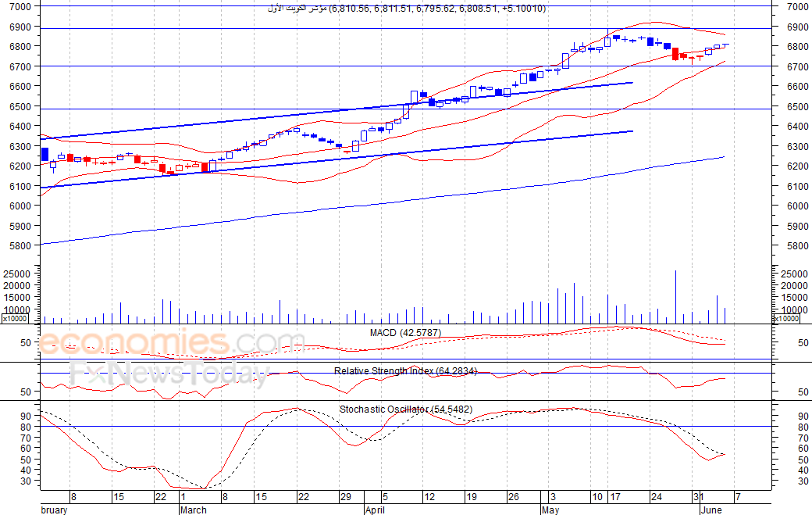Click the chart title with OHLC values
The height and width of the screenshot is (515, 812).
click(x=407, y=9)
